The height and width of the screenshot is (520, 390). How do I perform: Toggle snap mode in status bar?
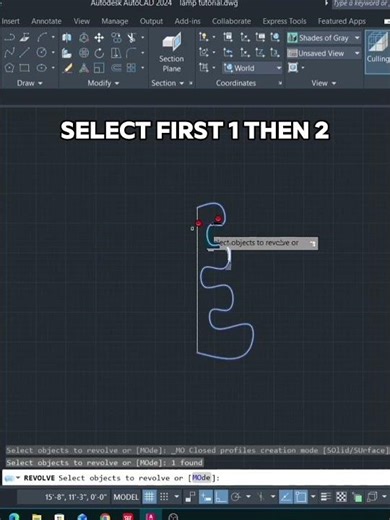pyautogui.click(x=164, y=497)
